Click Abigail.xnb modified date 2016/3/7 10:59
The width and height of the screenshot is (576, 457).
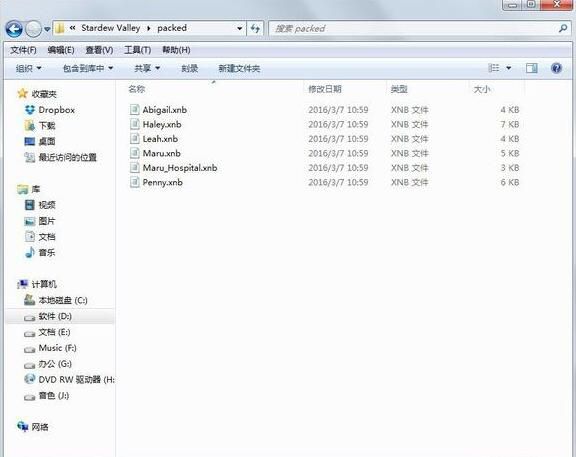pyautogui.click(x=338, y=110)
